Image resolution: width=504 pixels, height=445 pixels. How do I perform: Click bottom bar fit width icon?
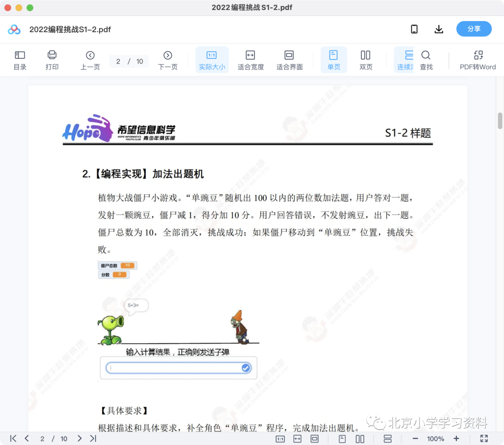[x=297, y=439]
